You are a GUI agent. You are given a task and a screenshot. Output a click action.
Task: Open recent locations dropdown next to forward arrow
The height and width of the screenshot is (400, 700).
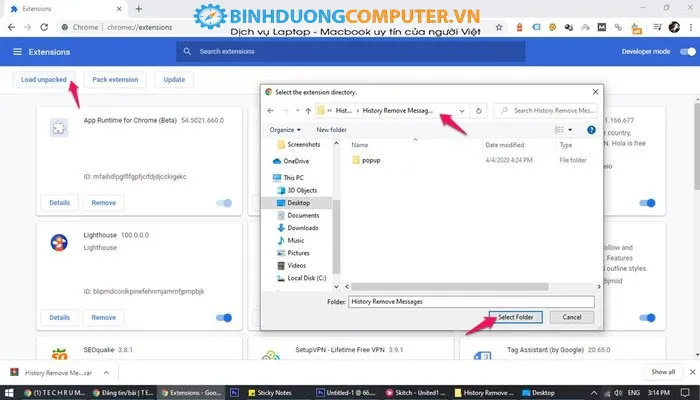point(297,111)
